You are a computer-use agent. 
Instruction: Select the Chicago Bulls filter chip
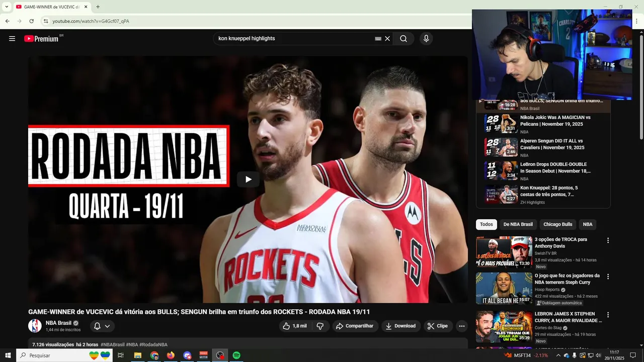pos(558,224)
